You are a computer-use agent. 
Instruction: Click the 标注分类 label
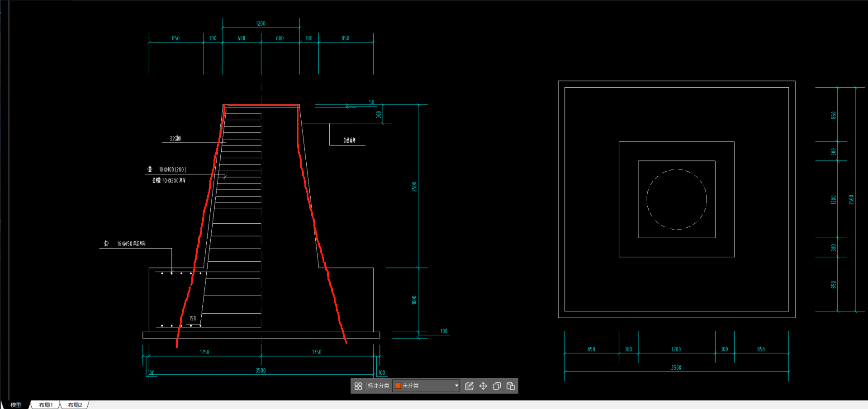coord(378,386)
